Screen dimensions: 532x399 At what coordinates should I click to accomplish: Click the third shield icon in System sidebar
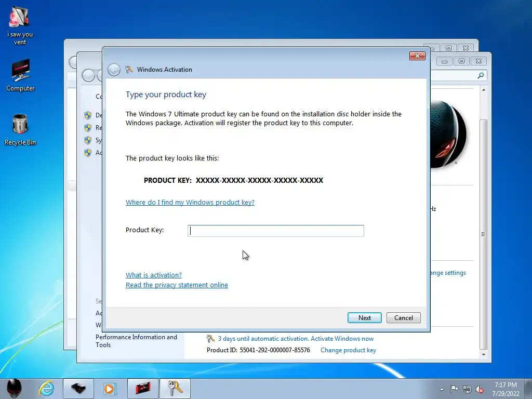coord(88,140)
